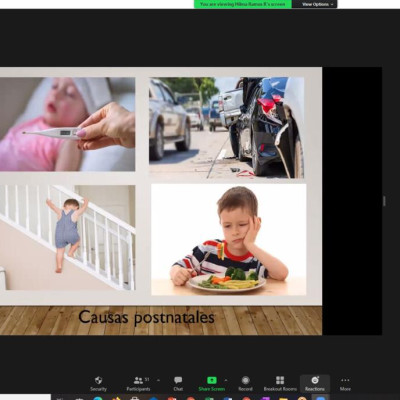Click the boy with vegetables photo
Image resolution: width=400 pixels, height=400 pixels.
click(229, 240)
